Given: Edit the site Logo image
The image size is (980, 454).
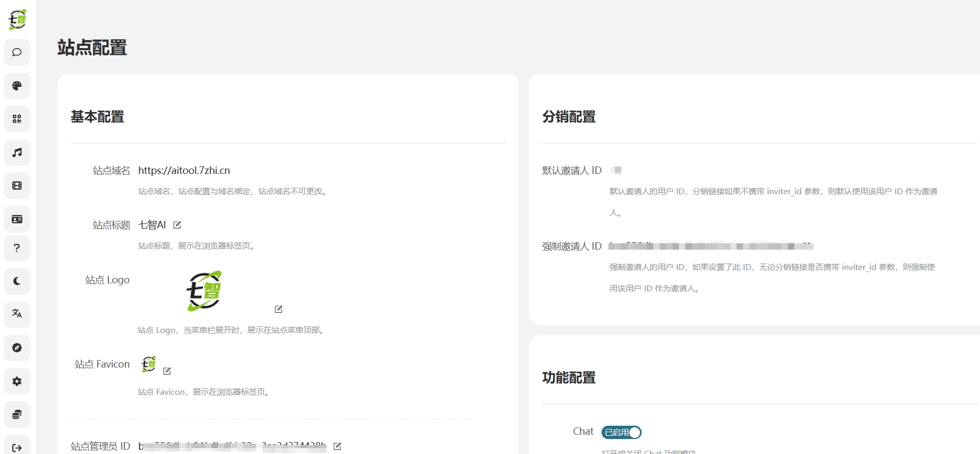Looking at the screenshot, I should click(x=279, y=309).
